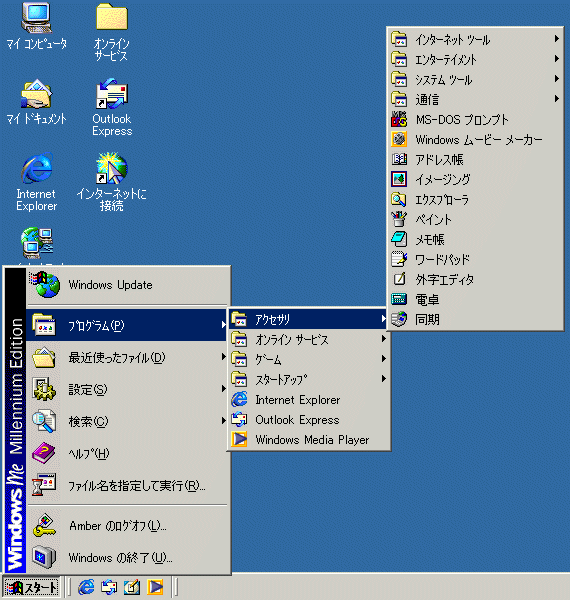
Task: Open インターネット ツール in Accessories menu
Action: (475, 39)
